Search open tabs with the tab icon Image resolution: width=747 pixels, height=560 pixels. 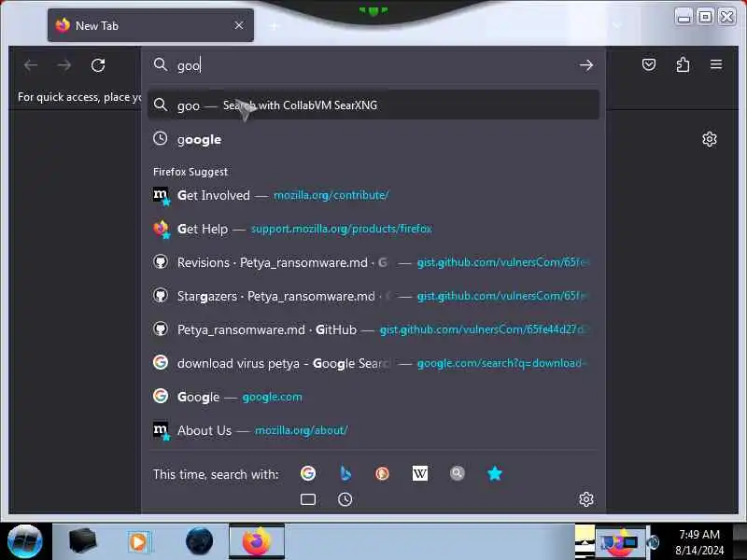308,499
